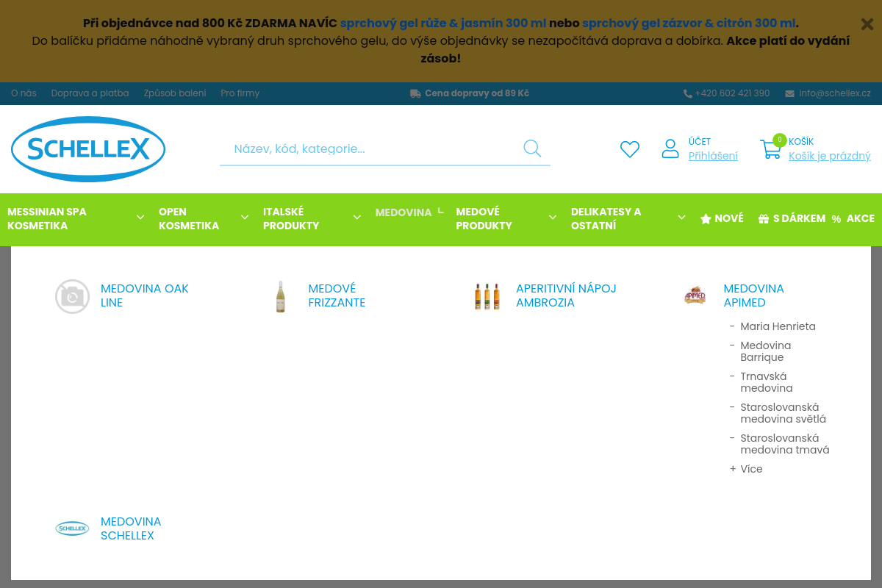Click the Medové Frizzante bottle image

(x=280, y=296)
